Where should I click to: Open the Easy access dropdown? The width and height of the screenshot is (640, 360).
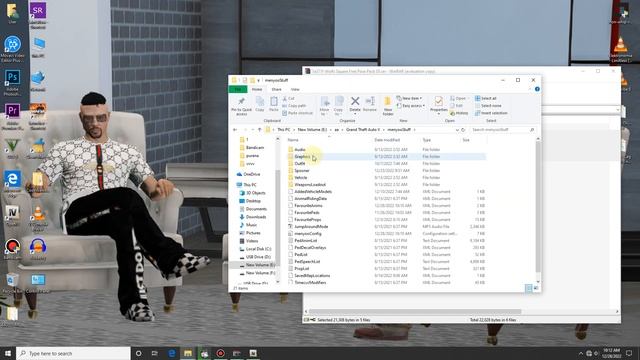(411, 106)
